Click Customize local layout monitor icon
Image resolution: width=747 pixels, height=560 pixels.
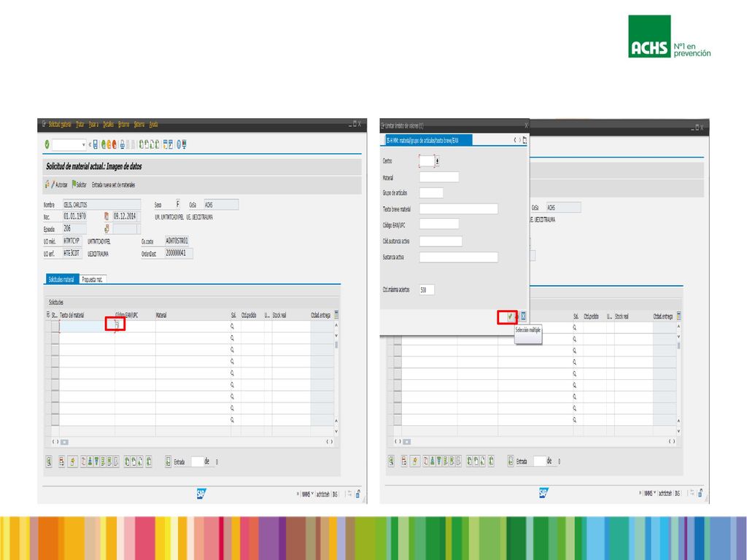pos(184,144)
